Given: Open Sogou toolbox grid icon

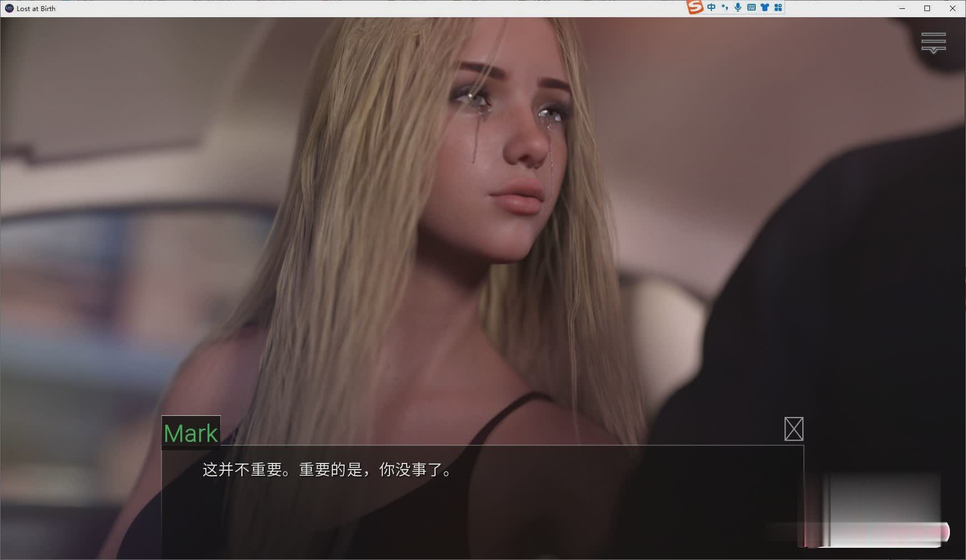Looking at the screenshot, I should [x=778, y=7].
